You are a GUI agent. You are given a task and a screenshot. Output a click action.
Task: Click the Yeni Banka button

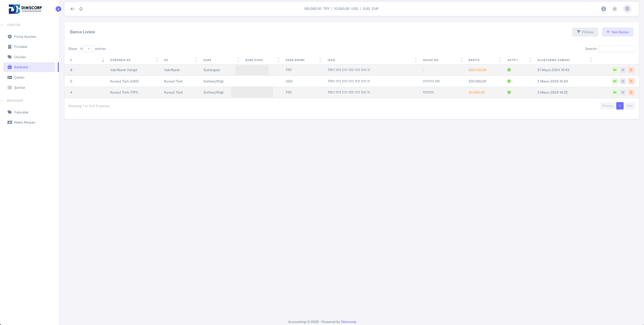click(x=617, y=32)
